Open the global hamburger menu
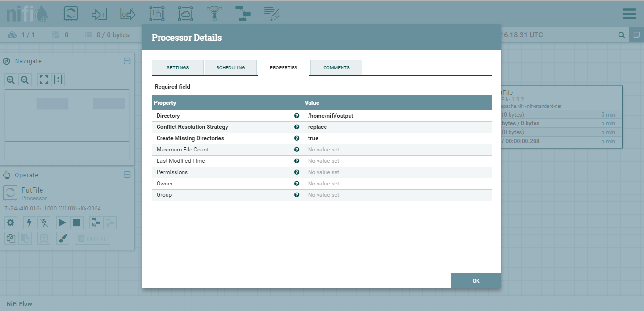The width and height of the screenshot is (644, 311). point(629,14)
